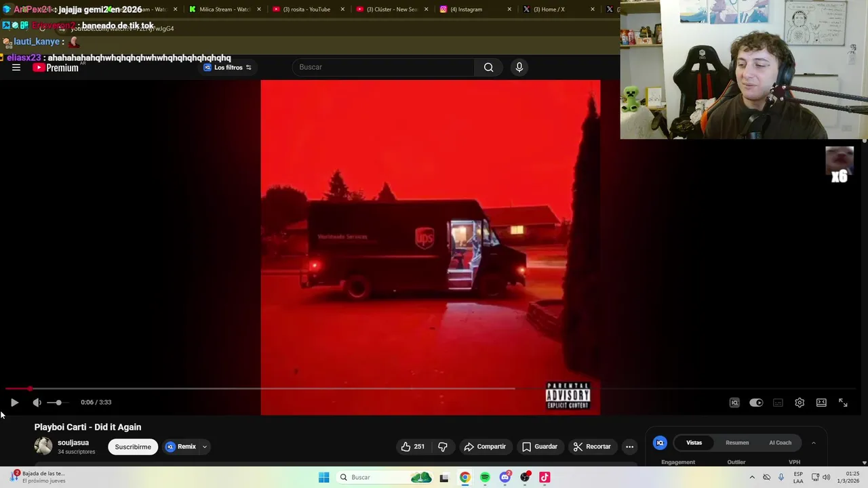Open the souljasua channel avatar
868x488 pixels.
pyautogui.click(x=43, y=446)
